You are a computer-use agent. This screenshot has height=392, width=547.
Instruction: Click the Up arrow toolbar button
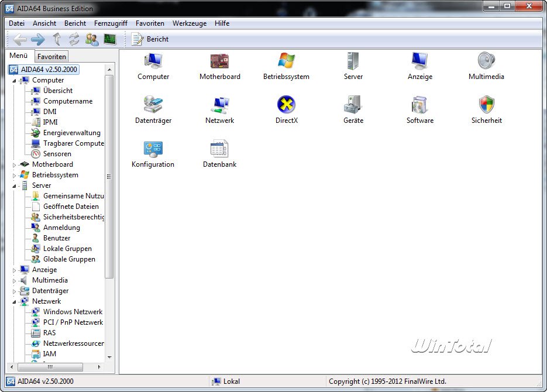(x=57, y=39)
